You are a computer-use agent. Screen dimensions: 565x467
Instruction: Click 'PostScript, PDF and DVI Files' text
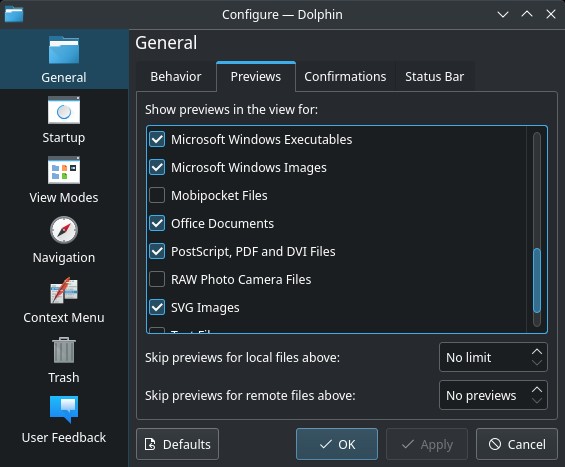pos(253,252)
